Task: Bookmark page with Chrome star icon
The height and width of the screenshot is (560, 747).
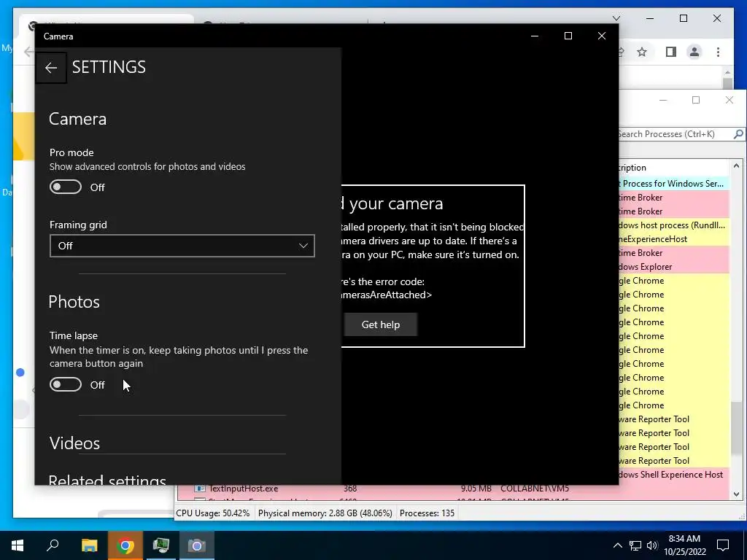Action: click(642, 52)
